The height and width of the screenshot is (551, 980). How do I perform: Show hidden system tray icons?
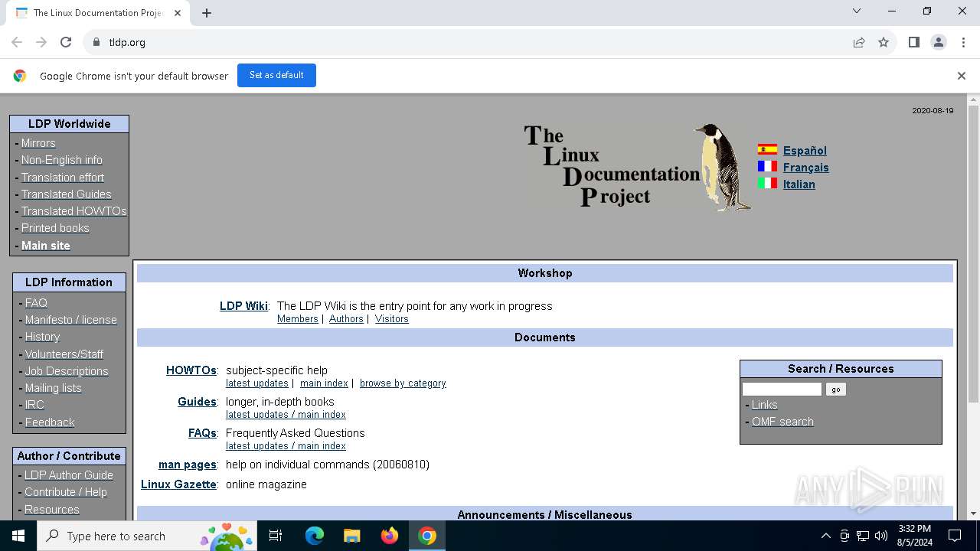[x=825, y=536]
